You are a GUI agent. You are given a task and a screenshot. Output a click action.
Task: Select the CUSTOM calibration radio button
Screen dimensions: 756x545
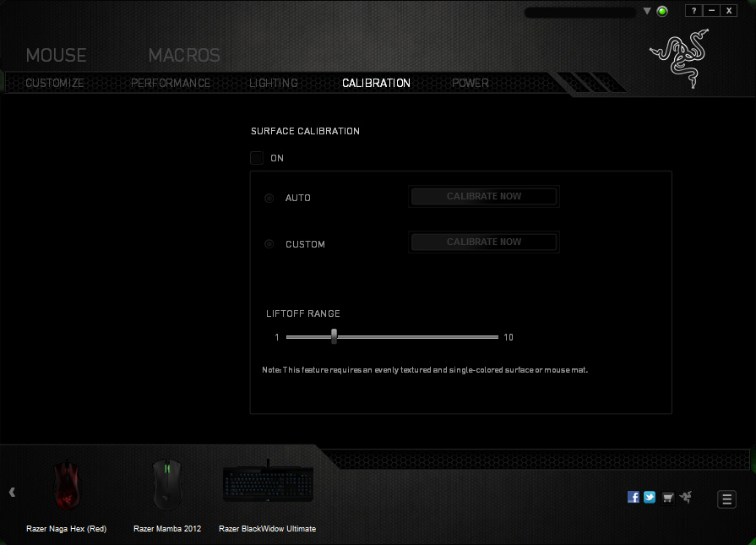pos(269,244)
